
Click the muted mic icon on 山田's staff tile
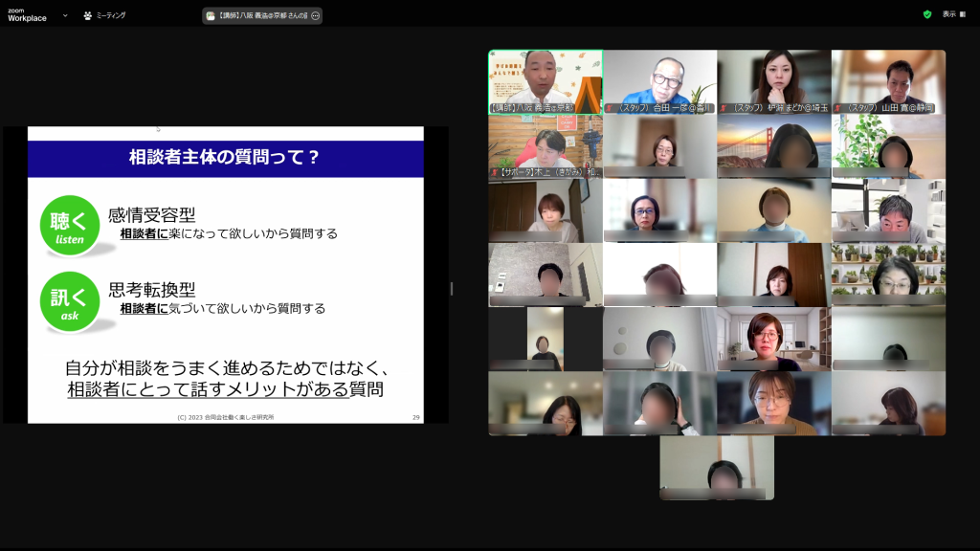point(837,108)
